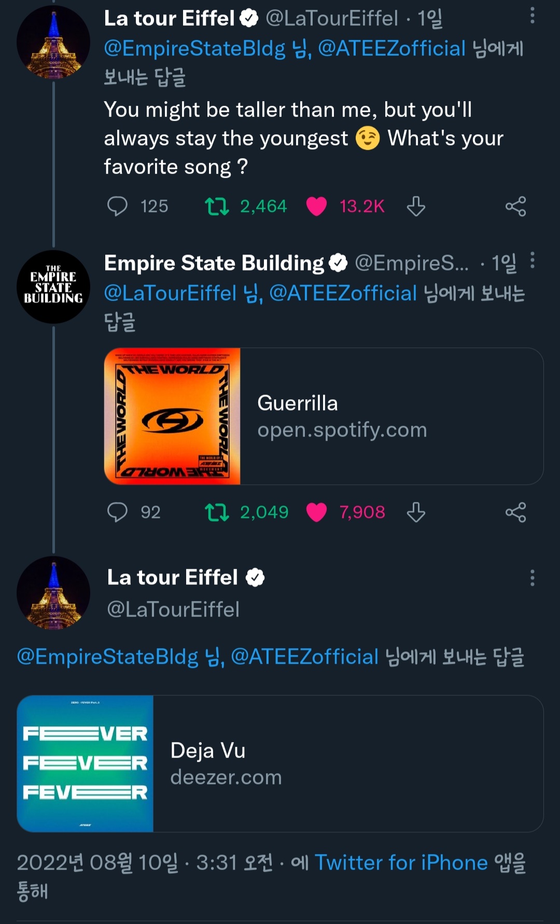Share Empire State Building's Guerrilla tweet
This screenshot has height=924, width=560.
coord(515,512)
